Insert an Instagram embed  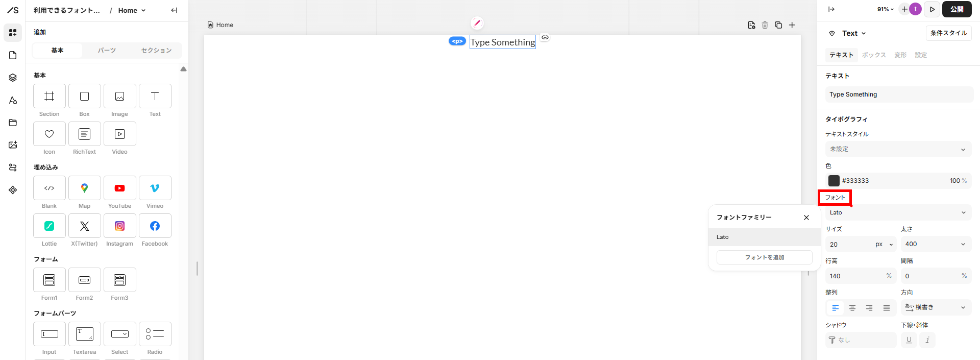click(x=120, y=226)
